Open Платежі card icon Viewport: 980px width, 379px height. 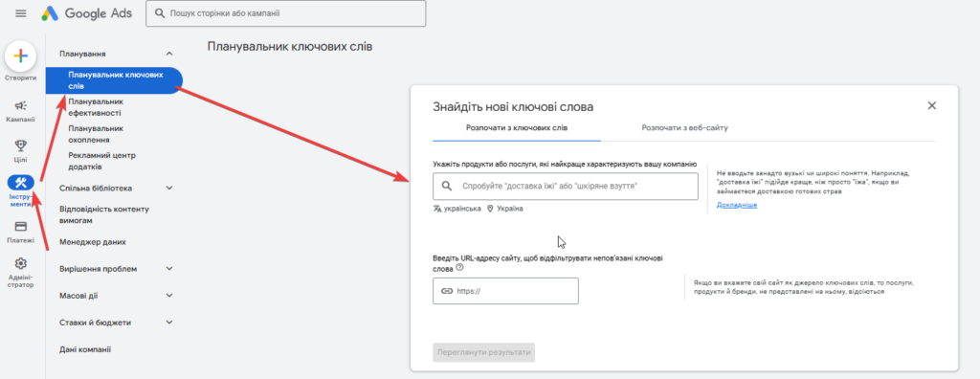pos(21,227)
